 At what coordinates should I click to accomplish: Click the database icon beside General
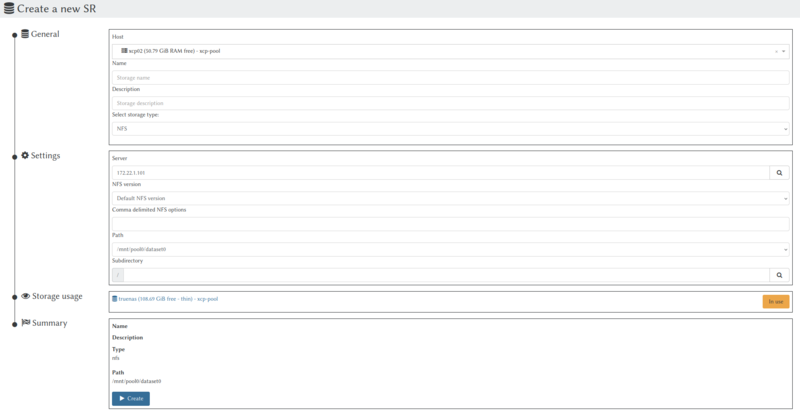(25, 34)
